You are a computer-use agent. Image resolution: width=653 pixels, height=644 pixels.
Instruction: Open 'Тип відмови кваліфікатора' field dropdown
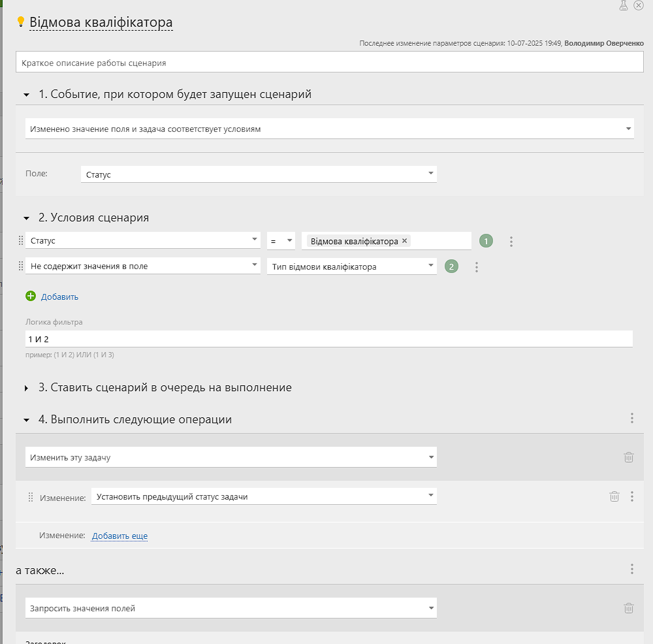(x=351, y=266)
